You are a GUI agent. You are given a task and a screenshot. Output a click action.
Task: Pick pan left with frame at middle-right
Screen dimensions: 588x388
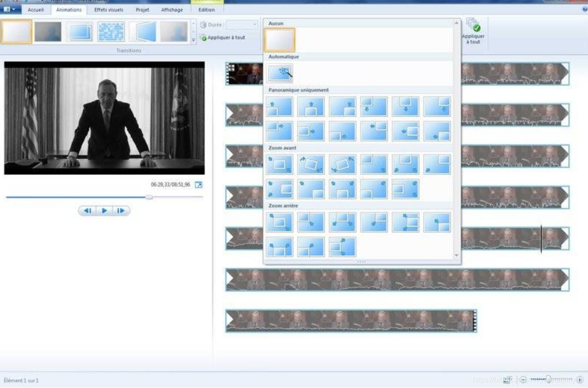point(406,131)
